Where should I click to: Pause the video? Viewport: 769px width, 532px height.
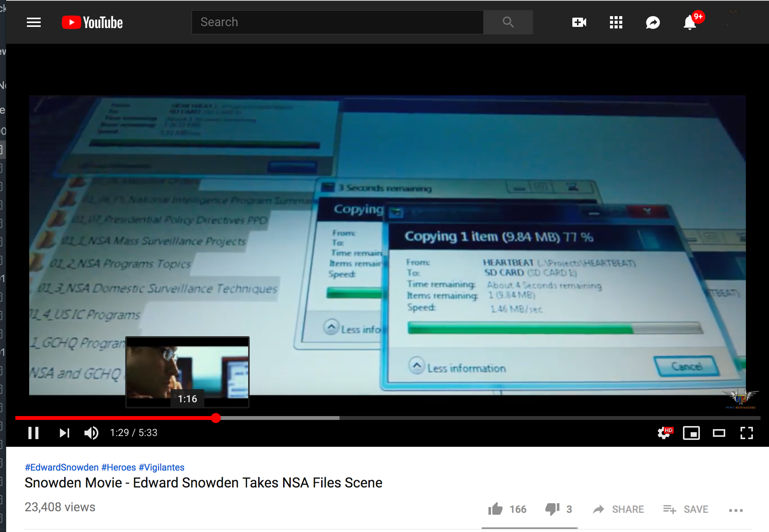point(33,433)
